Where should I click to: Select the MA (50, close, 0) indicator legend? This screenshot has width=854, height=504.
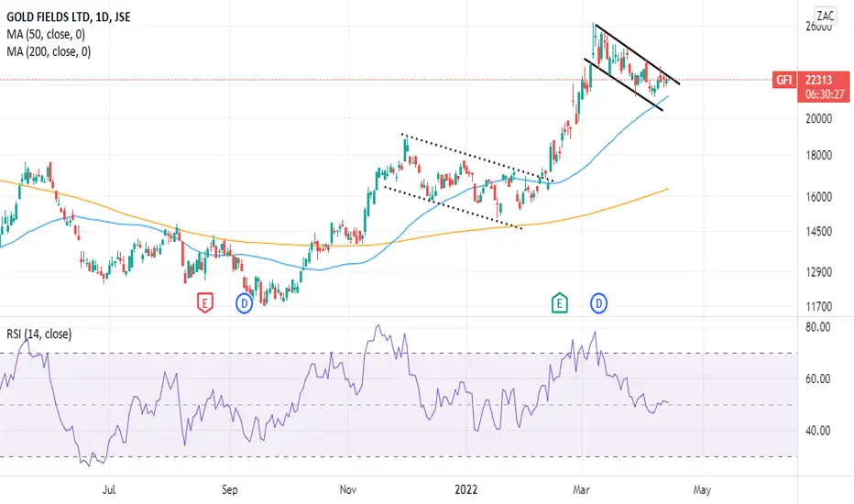(46, 34)
